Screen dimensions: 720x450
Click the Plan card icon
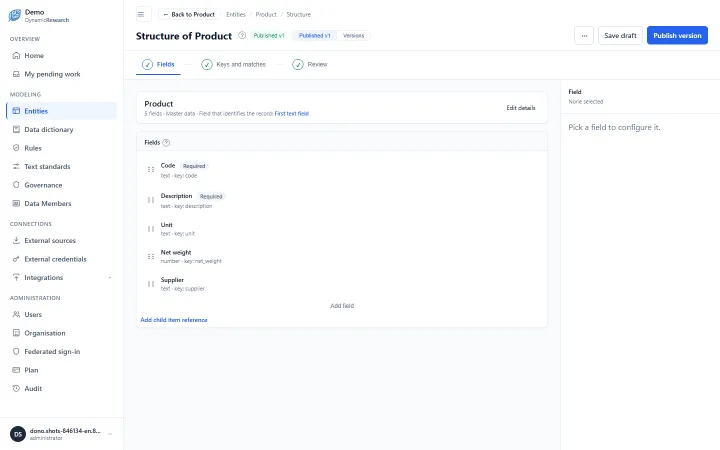tap(16, 370)
